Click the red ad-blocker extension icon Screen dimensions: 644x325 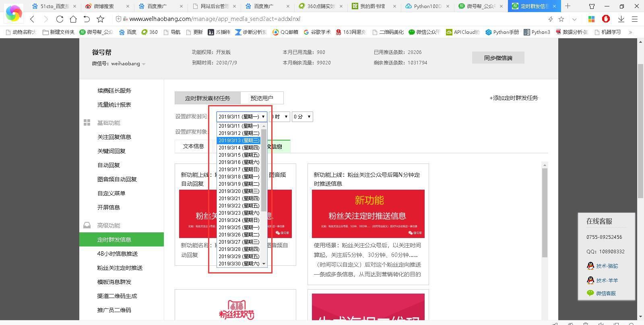point(606,19)
